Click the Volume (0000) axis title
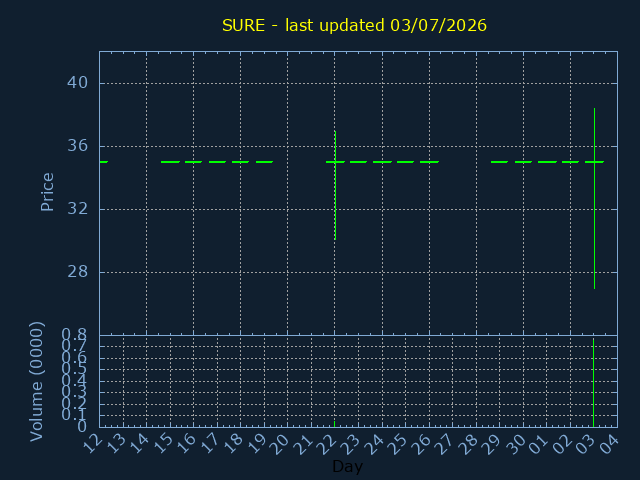Image resolution: width=640 pixels, height=480 pixels. [37, 382]
